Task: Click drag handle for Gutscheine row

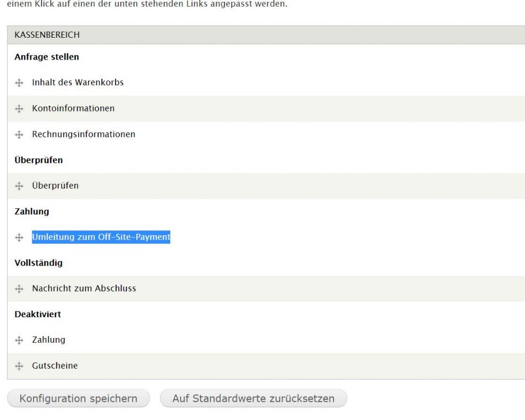Action: pyautogui.click(x=19, y=366)
